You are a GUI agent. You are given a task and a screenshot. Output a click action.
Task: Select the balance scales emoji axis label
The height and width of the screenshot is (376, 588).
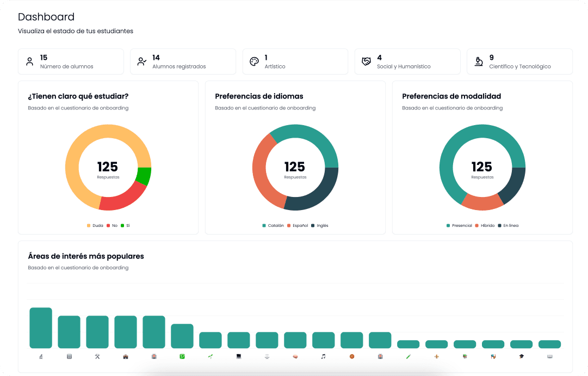[267, 356]
